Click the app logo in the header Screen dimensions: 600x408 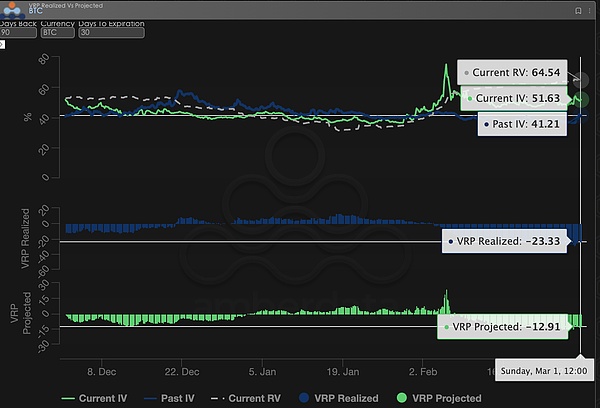coord(11,10)
